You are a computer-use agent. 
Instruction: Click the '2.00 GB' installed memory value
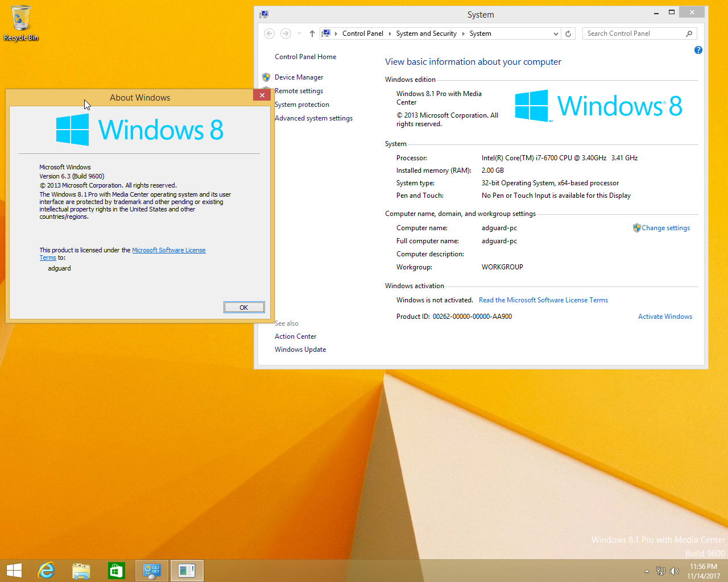coord(493,171)
